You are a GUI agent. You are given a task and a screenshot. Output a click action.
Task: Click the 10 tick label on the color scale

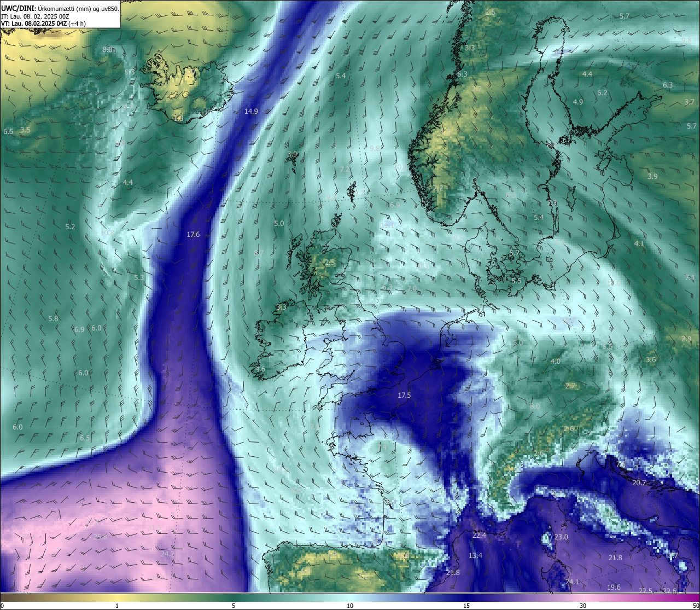click(350, 605)
